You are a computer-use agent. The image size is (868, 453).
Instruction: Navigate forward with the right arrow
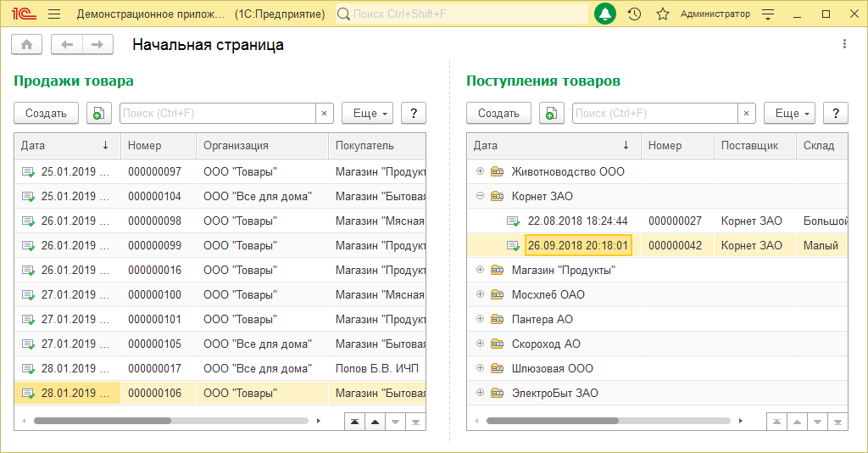coord(97,45)
